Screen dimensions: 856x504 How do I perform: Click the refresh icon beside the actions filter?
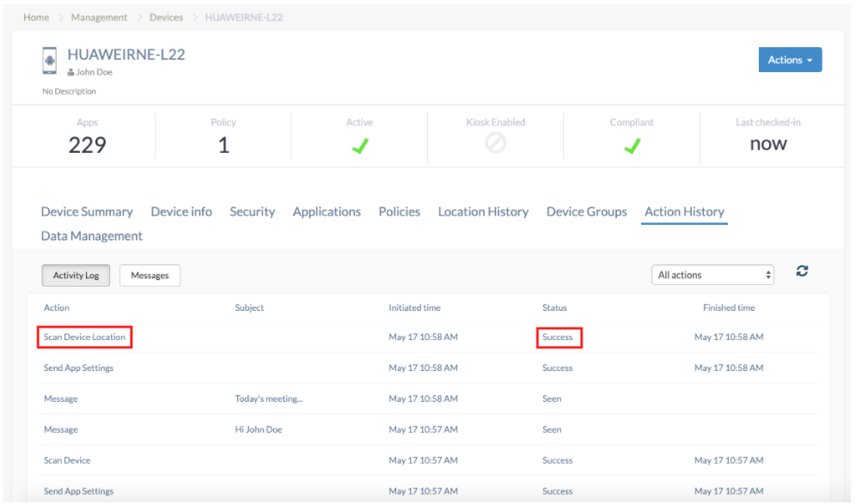pyautogui.click(x=802, y=271)
